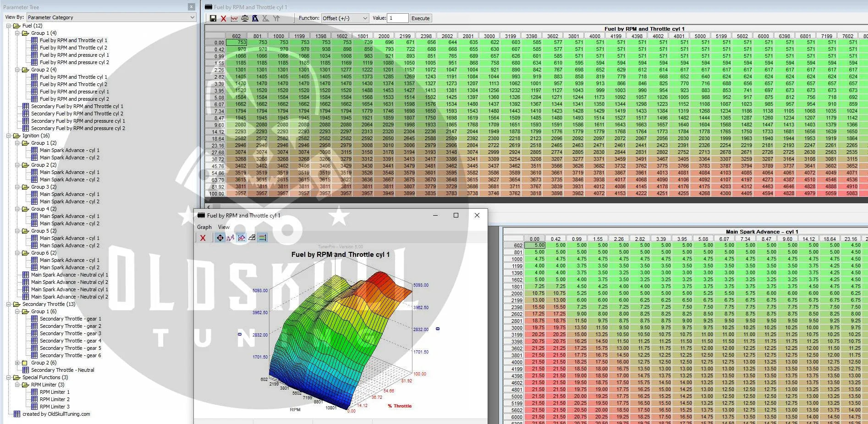
Task: Collapse the Ignition (16) tree node
Action: (x=9, y=136)
